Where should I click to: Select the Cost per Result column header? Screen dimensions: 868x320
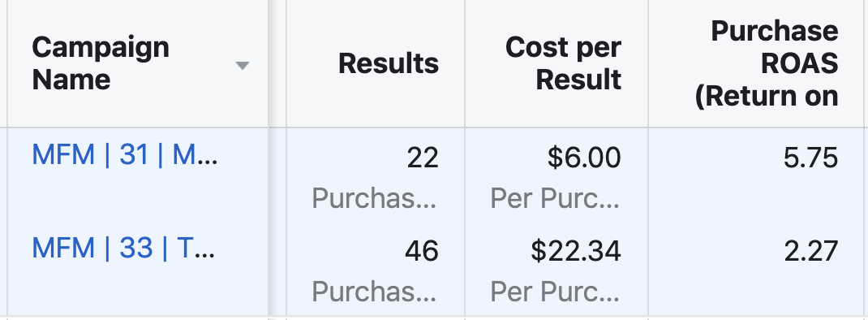tap(563, 63)
